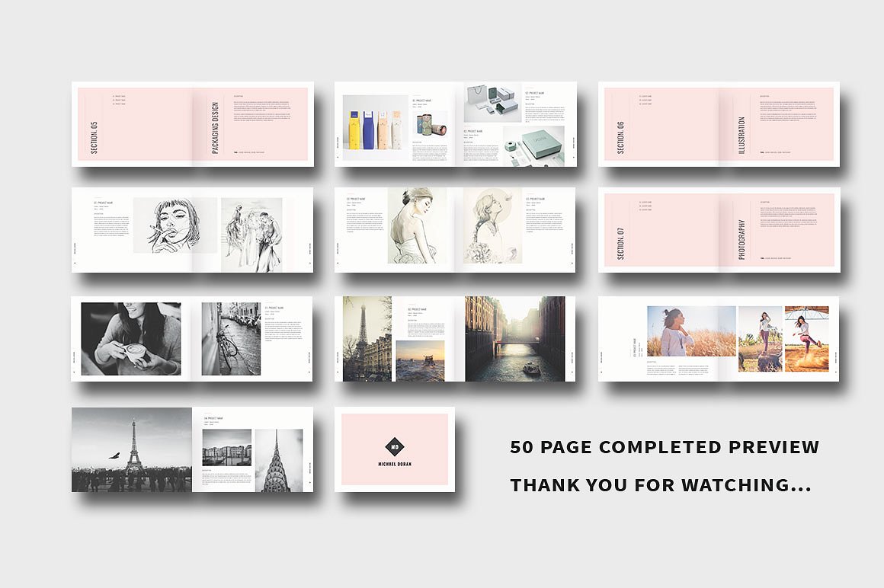Image resolution: width=884 pixels, height=588 pixels.
Task: Click the '50 Page Completed Preview' heading
Action: (665, 448)
